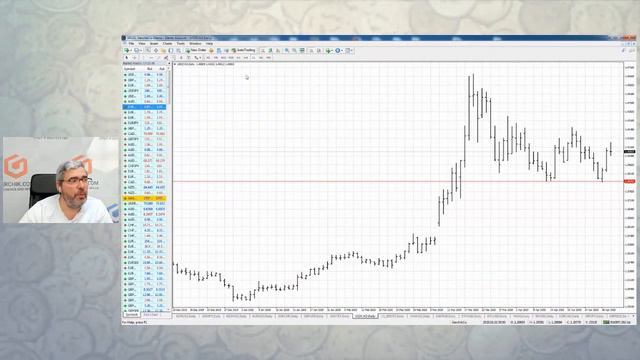Image resolution: width=640 pixels, height=360 pixels.
Task: Switch chart to bar chart style
Action: [262, 50]
